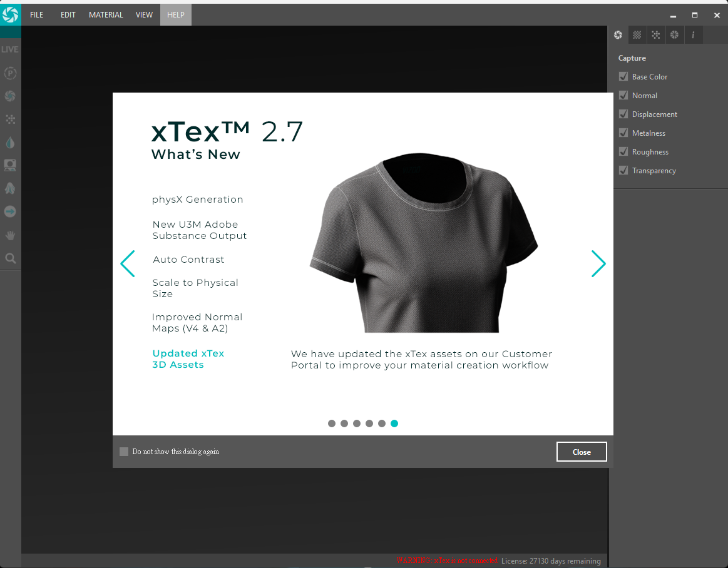Open the EDIT menu
Screen dimensions: 728x568
pyautogui.click(x=68, y=15)
